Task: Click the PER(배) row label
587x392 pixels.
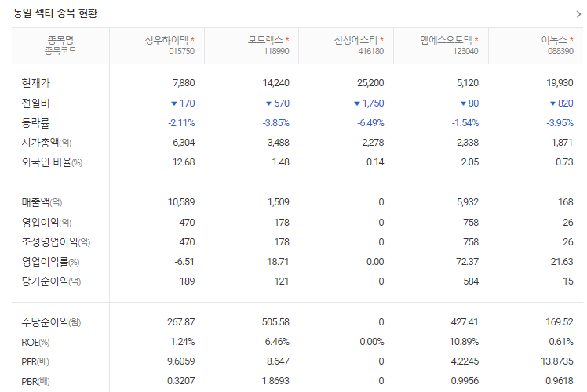Action: [35, 361]
